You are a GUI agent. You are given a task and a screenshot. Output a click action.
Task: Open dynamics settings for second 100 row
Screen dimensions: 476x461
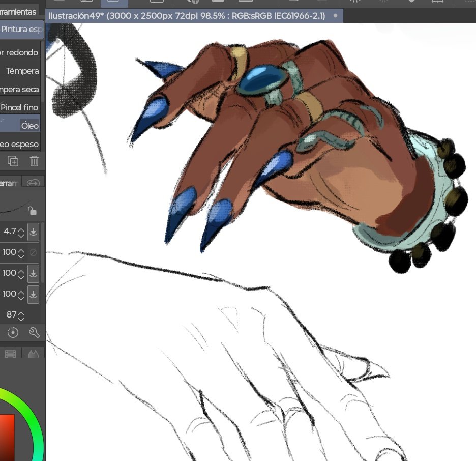pos(33,273)
